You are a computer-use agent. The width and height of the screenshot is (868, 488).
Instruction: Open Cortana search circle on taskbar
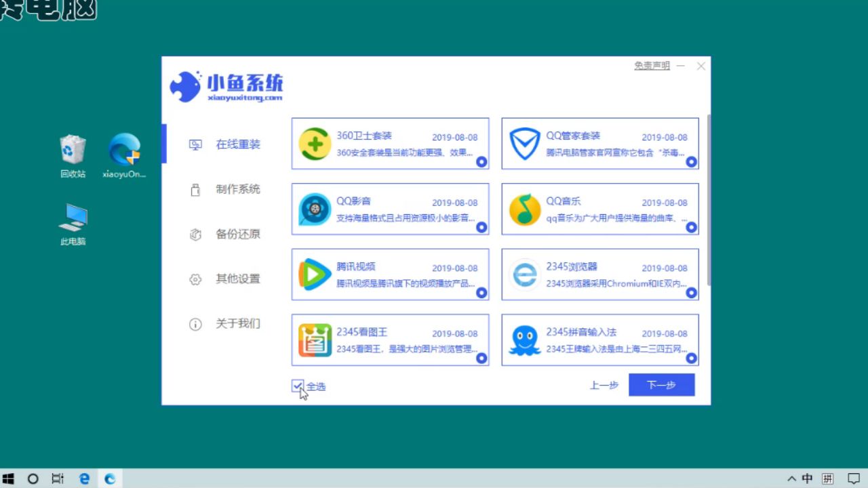[33, 479]
